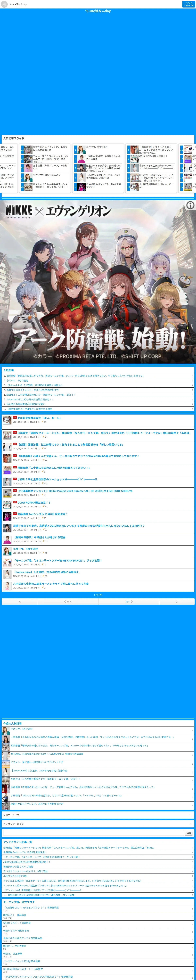Open antenna link 橋田歩果から皆さんへご報告
The width and height of the screenshot is (196, 980).
pyautogui.click(x=98, y=867)
